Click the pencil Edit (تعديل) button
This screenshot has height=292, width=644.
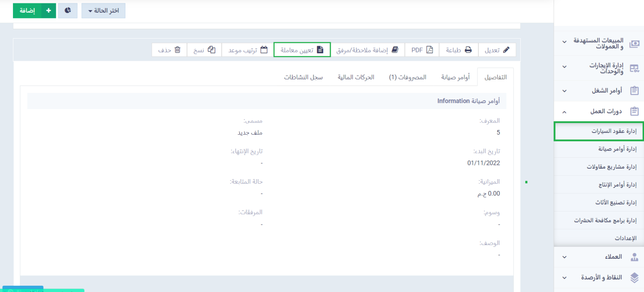497,50
